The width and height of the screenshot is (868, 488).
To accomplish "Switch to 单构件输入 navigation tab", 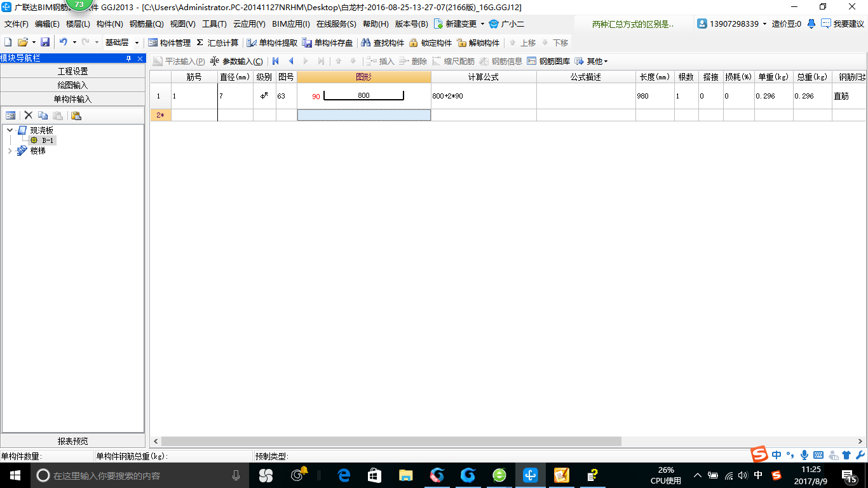I will [x=72, y=99].
